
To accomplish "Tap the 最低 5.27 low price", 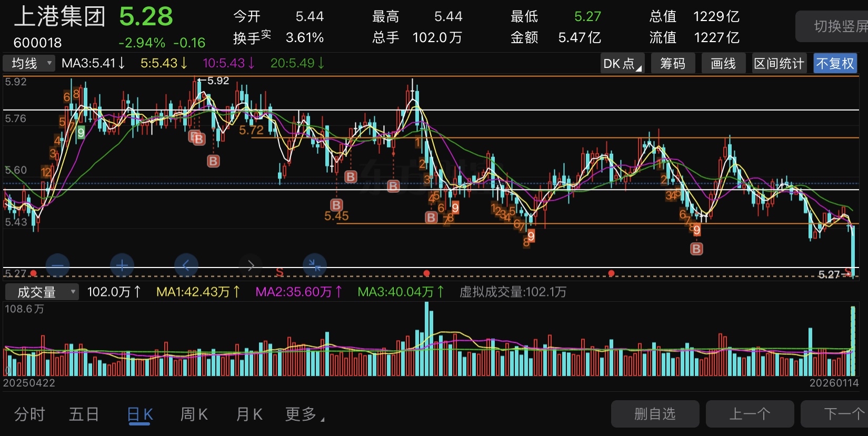I will [556, 16].
